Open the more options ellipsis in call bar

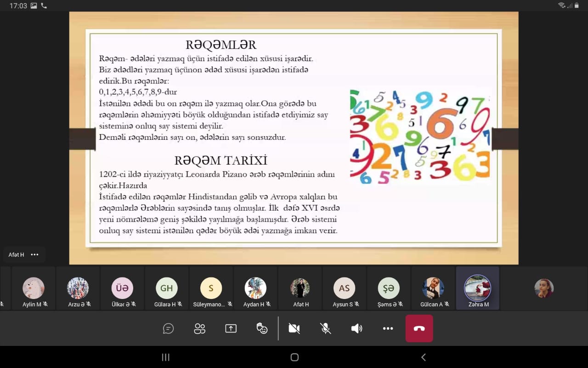click(388, 328)
